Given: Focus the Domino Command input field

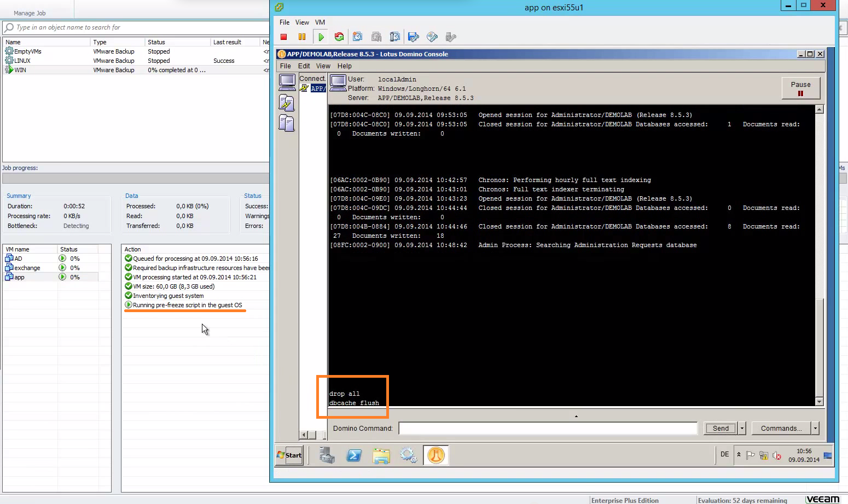Looking at the screenshot, I should point(548,429).
